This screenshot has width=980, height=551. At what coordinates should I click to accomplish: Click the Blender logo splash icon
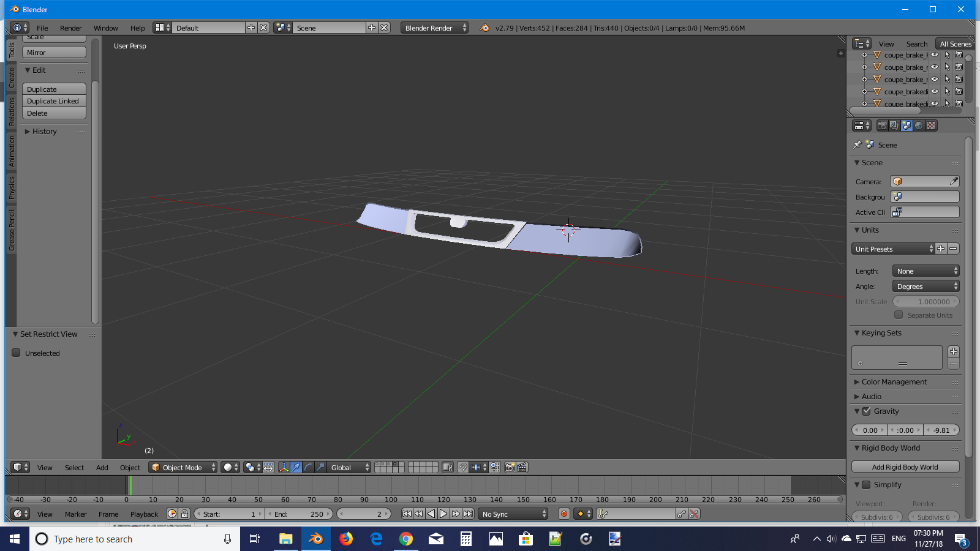tap(484, 28)
